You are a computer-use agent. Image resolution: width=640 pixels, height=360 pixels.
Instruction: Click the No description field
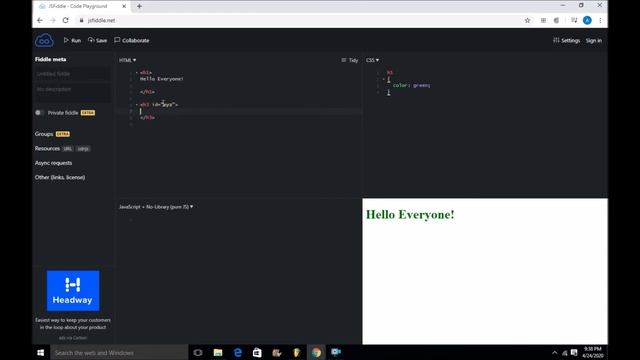[x=72, y=92]
